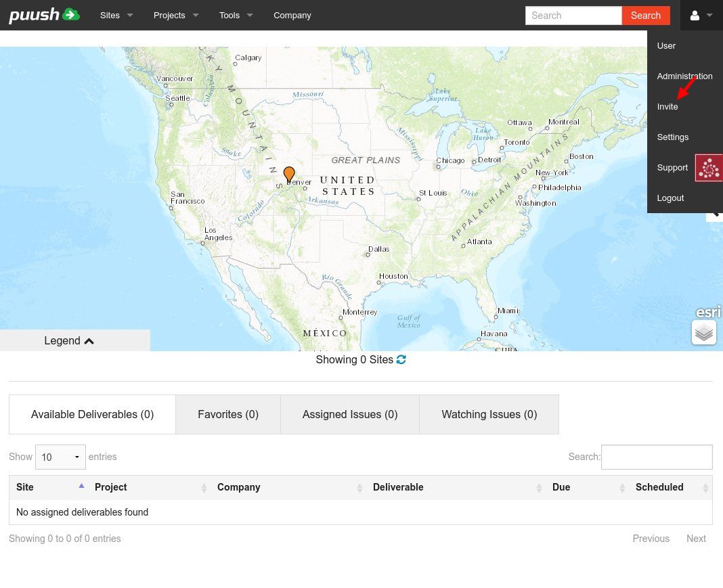Open the user account menu icon
Screen dimensions: 723x588
(700, 16)
